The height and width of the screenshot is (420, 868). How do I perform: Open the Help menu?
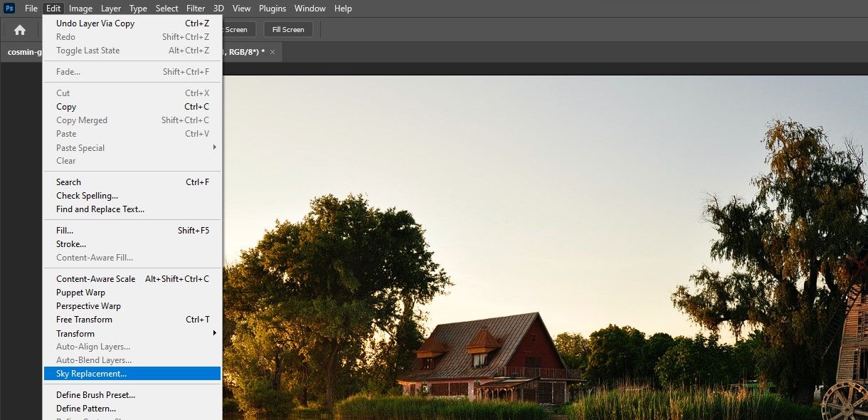tap(343, 9)
